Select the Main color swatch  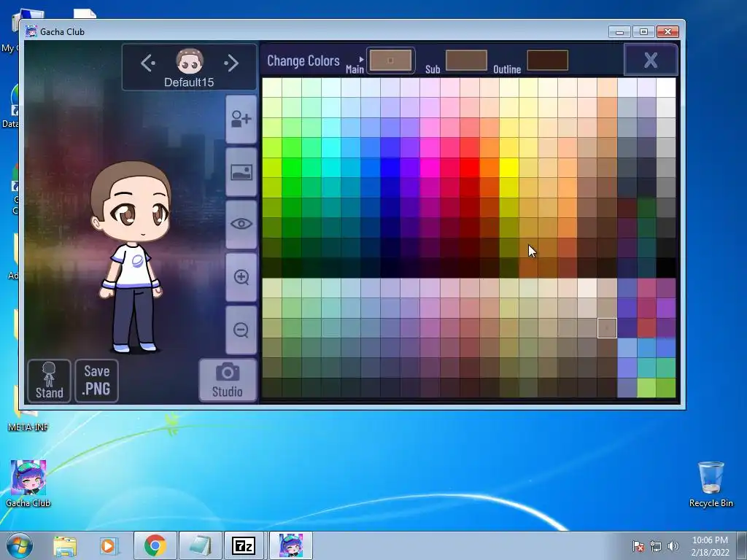390,61
